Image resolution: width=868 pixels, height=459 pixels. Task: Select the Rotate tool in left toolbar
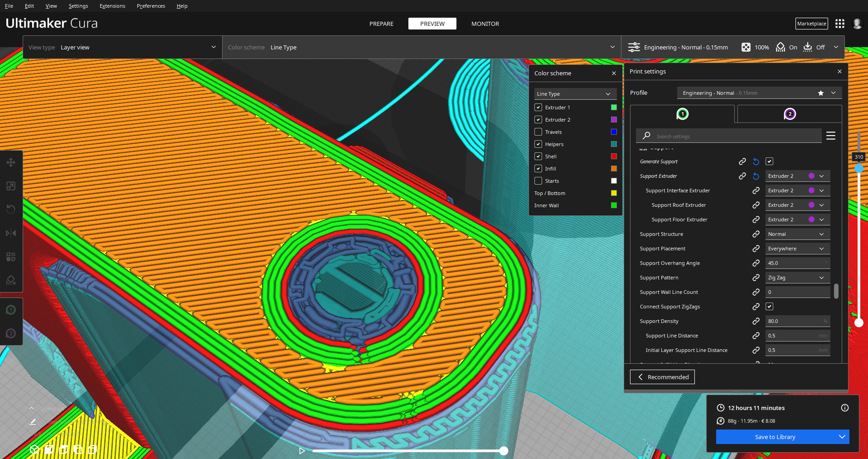click(x=11, y=210)
